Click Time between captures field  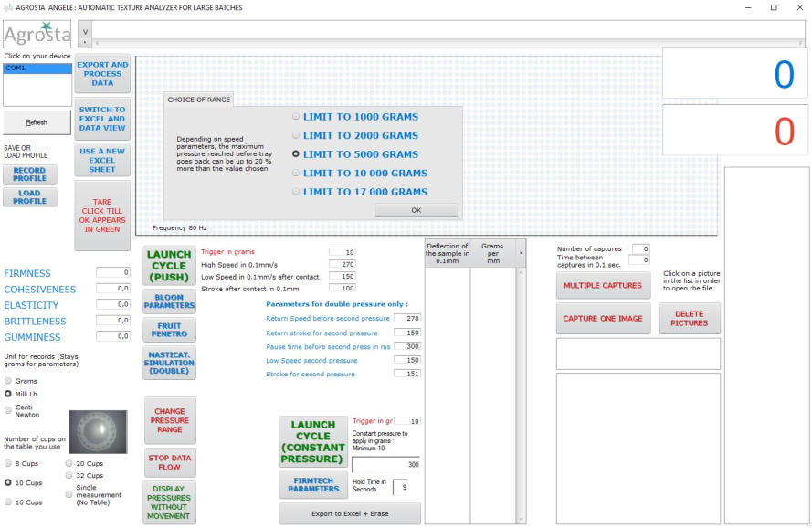[x=639, y=260]
